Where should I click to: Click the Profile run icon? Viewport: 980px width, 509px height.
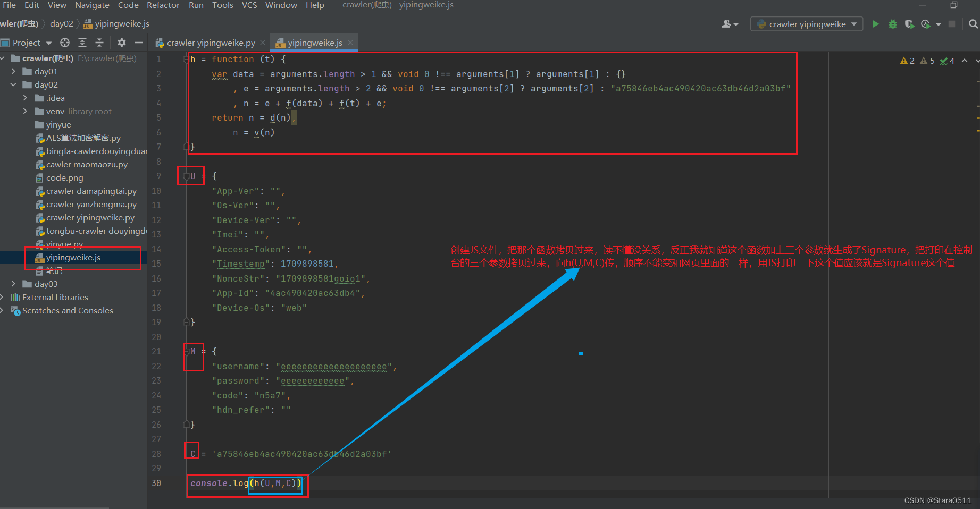(926, 24)
